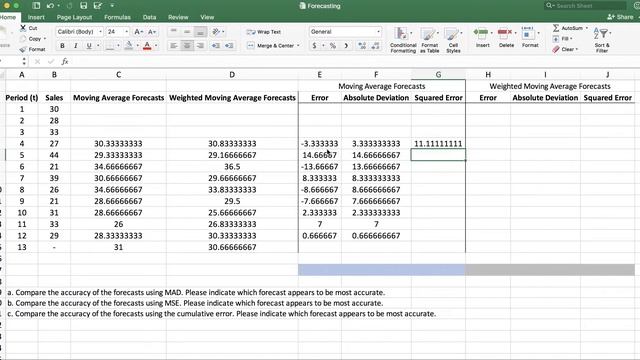Expand the Clear dropdown

point(577,49)
